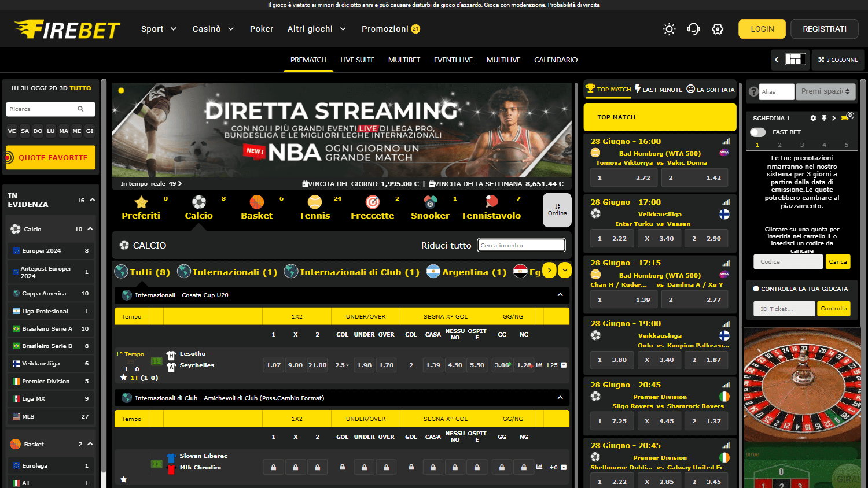Toggle the FAST BET switch
The height and width of the screenshot is (488, 868).
tap(757, 132)
